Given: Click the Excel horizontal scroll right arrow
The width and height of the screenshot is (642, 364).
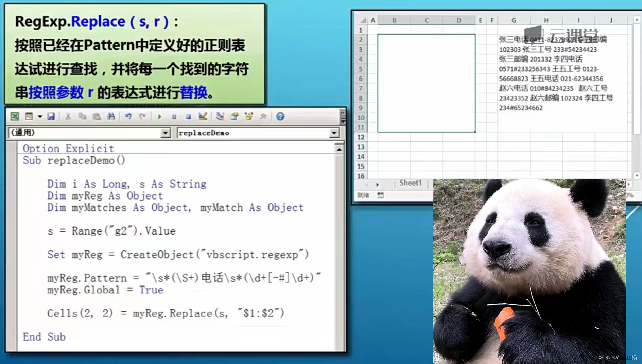Looking at the screenshot, I should [629, 184].
